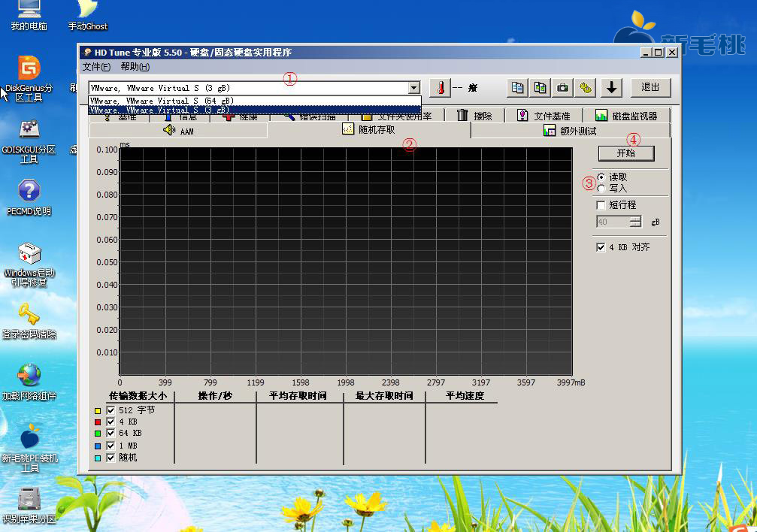Uncheck the 1 MB transfer size checkbox
Image resolution: width=757 pixels, height=532 pixels.
pyautogui.click(x=111, y=446)
